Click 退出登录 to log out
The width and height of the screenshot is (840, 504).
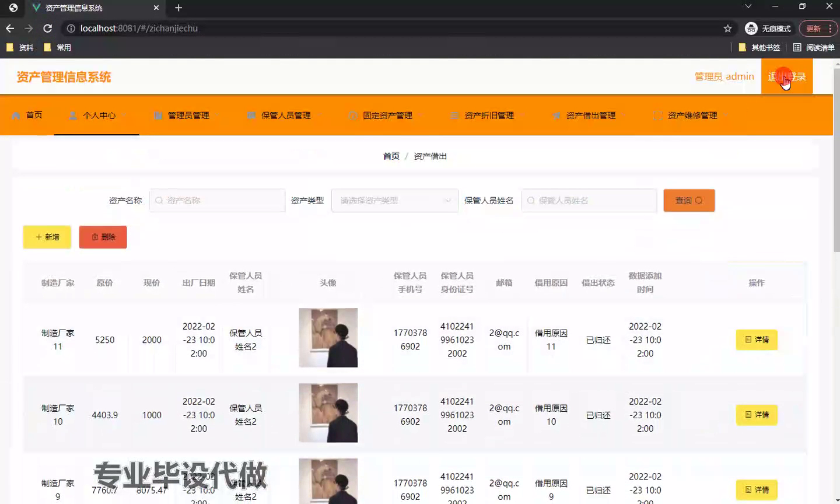pos(787,76)
